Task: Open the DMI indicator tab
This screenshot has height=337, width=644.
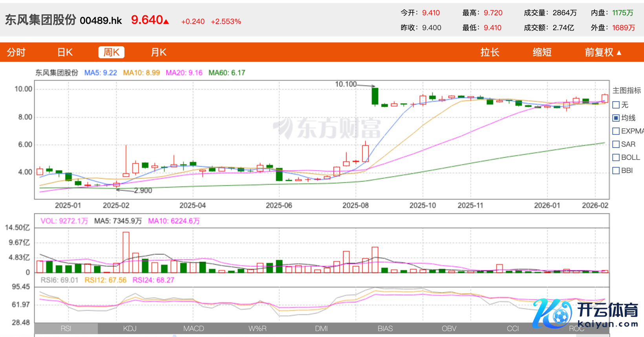Action: pos(321,328)
